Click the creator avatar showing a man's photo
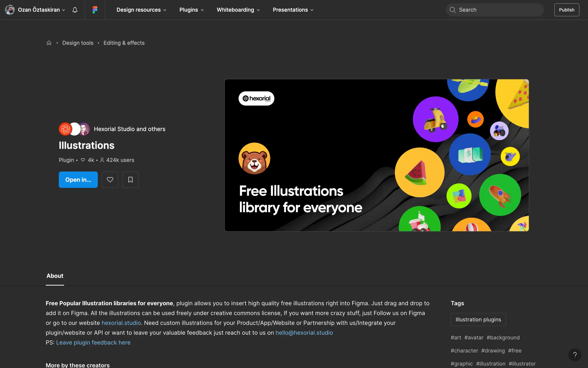Viewport: 588px width, 368px height. [84, 129]
